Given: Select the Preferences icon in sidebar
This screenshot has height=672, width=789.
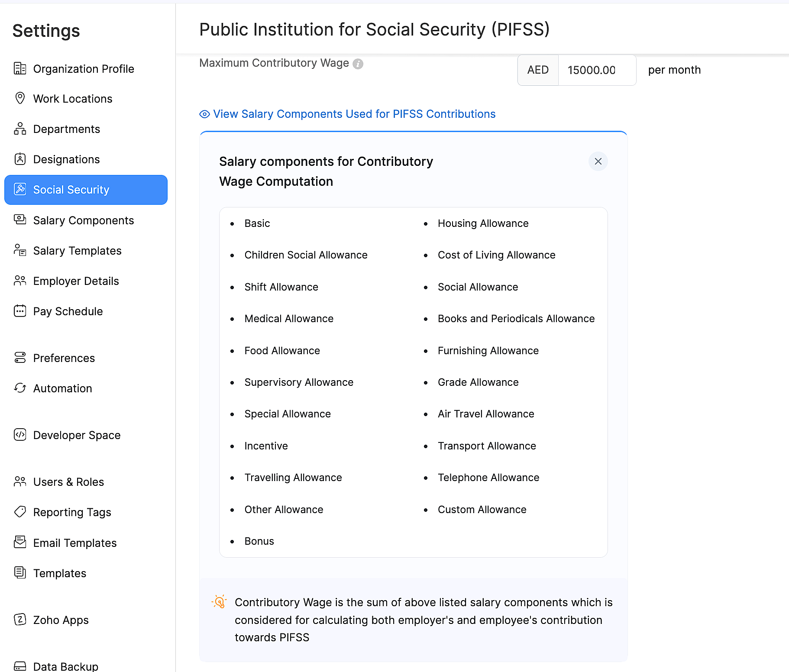Looking at the screenshot, I should [x=20, y=358].
